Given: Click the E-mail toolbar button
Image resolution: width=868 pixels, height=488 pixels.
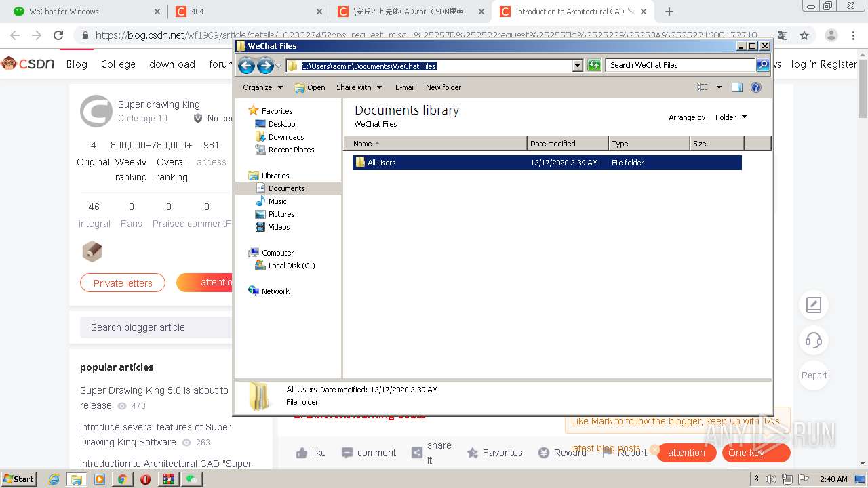Looking at the screenshot, I should [405, 87].
